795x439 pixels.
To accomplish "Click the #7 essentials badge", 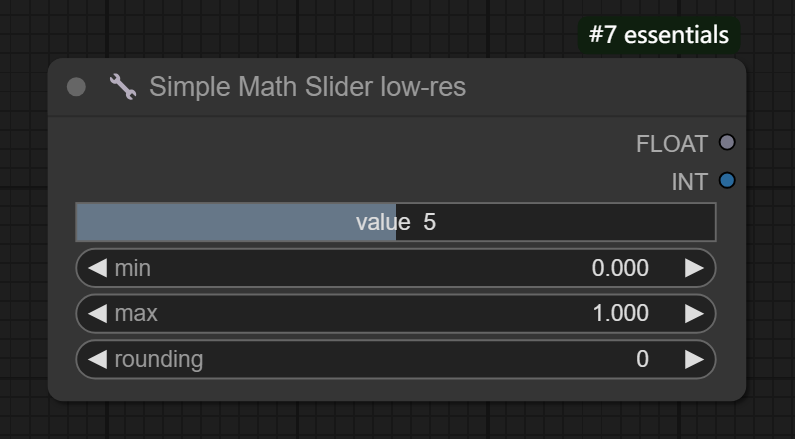I will click(x=658, y=35).
